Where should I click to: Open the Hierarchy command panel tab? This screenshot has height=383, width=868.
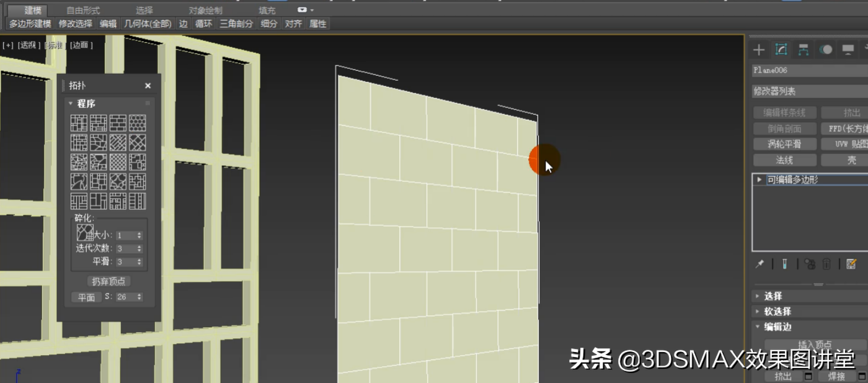click(x=804, y=50)
